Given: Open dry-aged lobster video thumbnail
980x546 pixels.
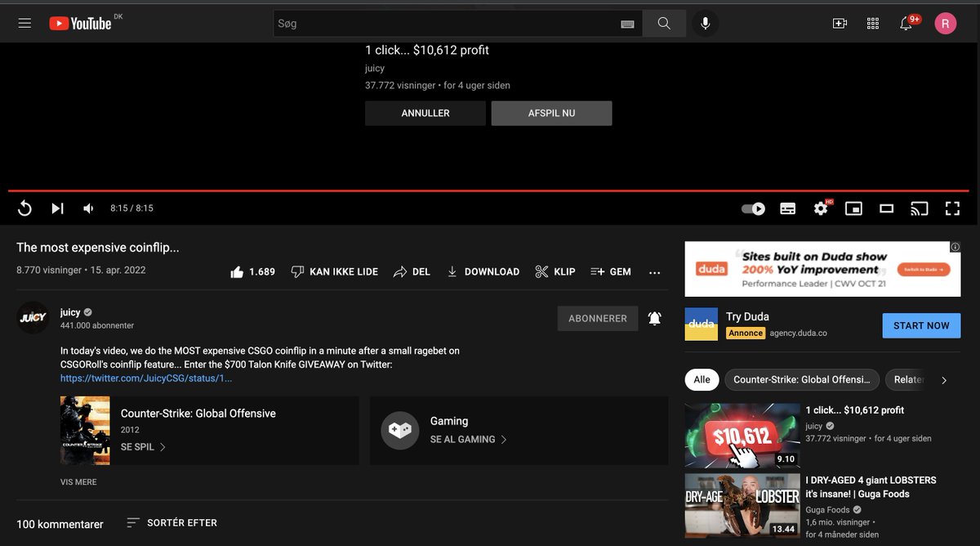Looking at the screenshot, I should (x=742, y=505).
